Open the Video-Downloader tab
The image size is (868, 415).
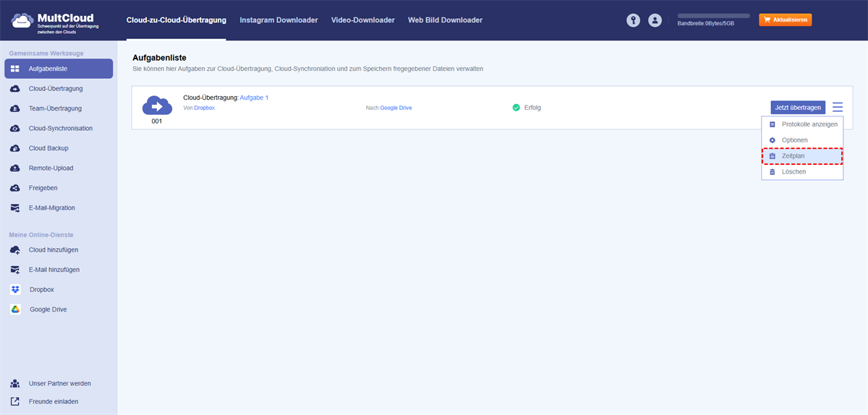363,20
